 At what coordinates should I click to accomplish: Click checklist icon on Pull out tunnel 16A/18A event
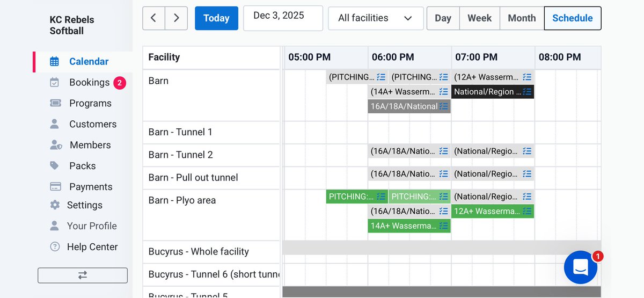(443, 174)
